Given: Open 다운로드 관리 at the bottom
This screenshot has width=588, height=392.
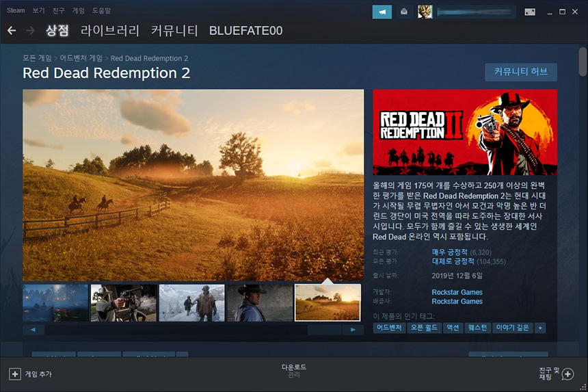Looking at the screenshot, I should click(293, 371).
